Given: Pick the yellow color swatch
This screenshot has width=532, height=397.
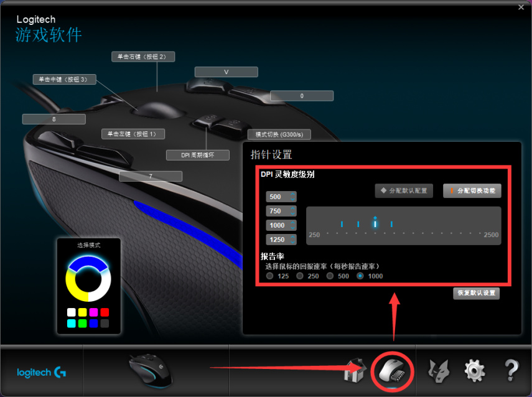Looking at the screenshot, I should tap(83, 312).
